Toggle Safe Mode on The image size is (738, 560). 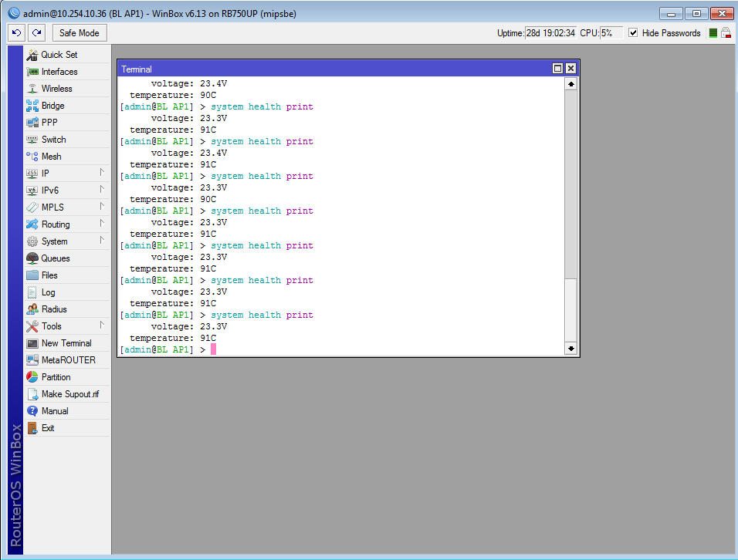80,33
